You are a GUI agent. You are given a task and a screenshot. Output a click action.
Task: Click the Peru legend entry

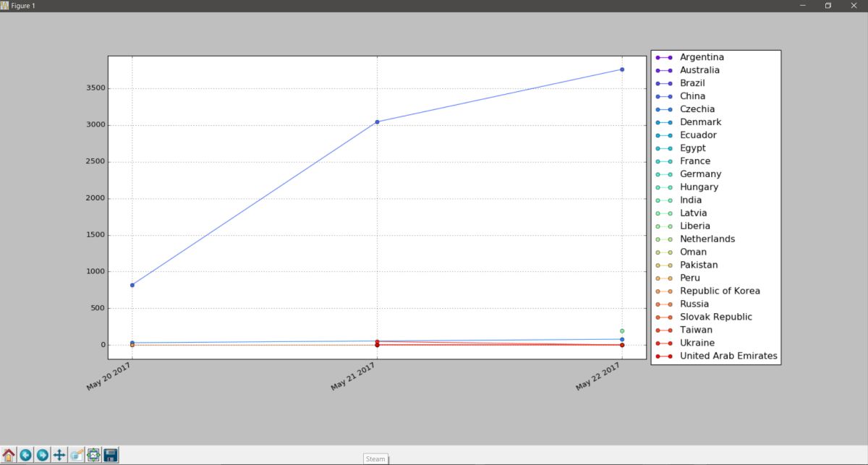click(x=677, y=278)
